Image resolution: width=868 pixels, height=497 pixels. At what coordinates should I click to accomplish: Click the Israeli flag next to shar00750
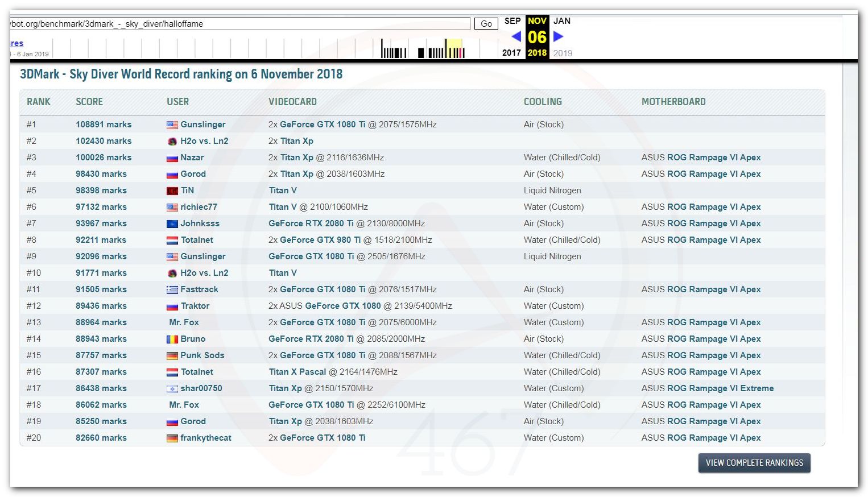(x=172, y=389)
